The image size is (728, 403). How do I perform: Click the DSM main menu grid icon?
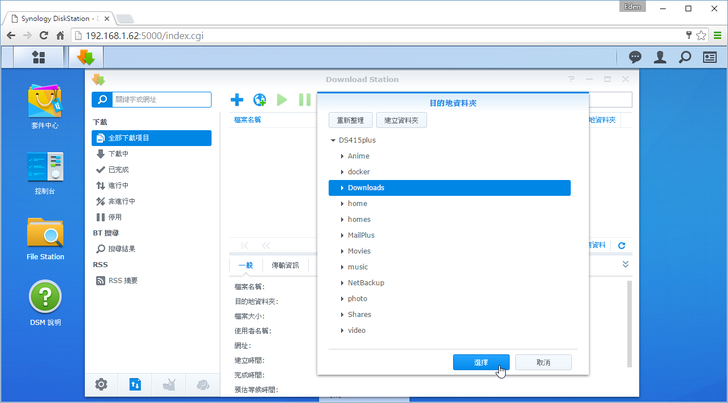(38, 58)
